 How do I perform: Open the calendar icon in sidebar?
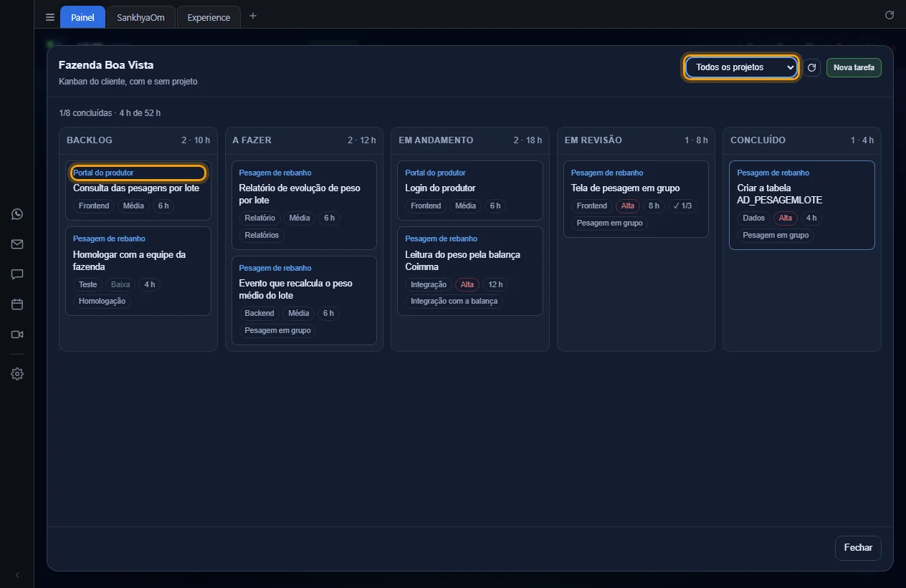[17, 304]
